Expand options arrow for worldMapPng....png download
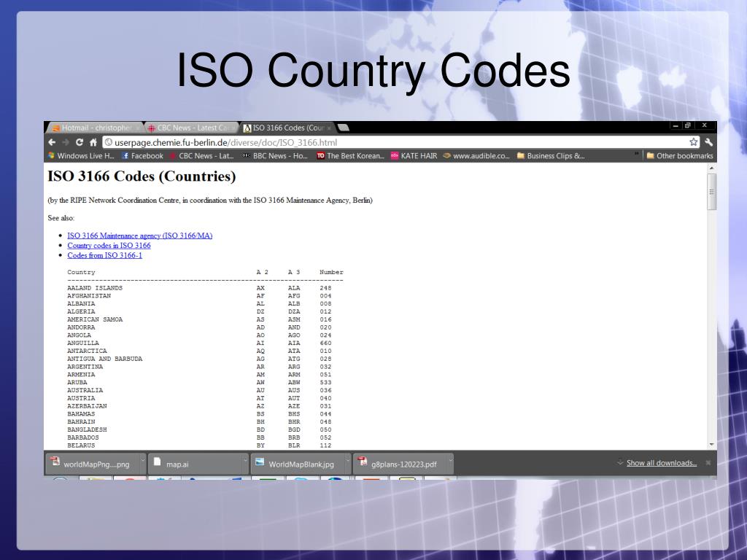The width and height of the screenshot is (747, 560). 142,461
